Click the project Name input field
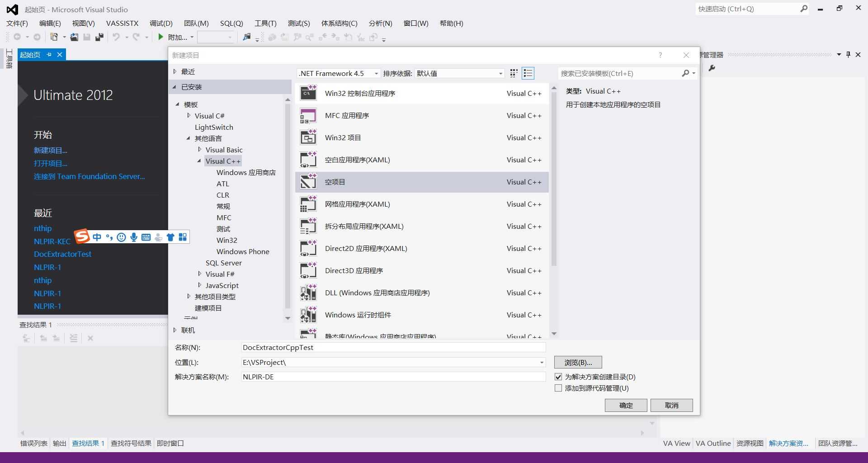The width and height of the screenshot is (868, 463). tap(394, 348)
